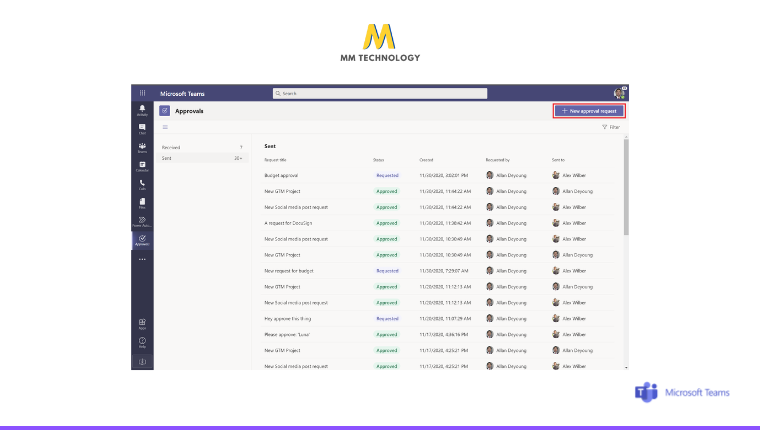This screenshot has height=430, width=760.
Task: Select the Approvals app in sidebar
Action: 142,240
